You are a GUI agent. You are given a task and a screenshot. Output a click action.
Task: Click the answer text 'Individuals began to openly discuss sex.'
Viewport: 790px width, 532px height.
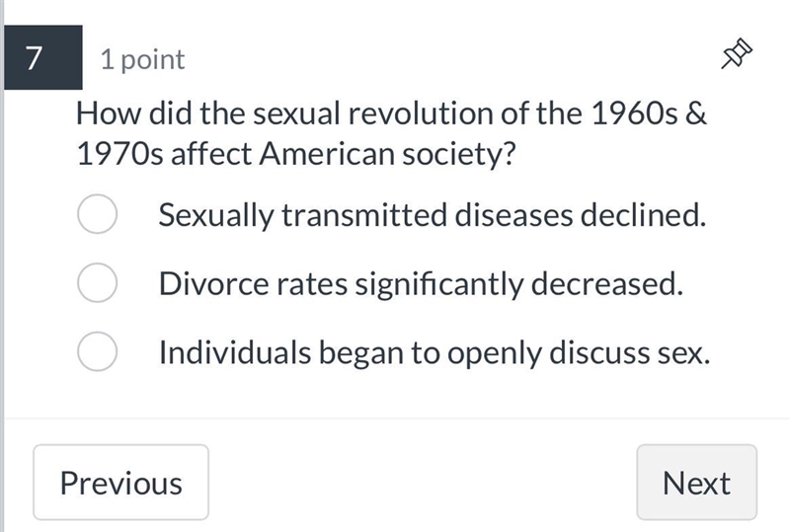pyautogui.click(x=434, y=352)
